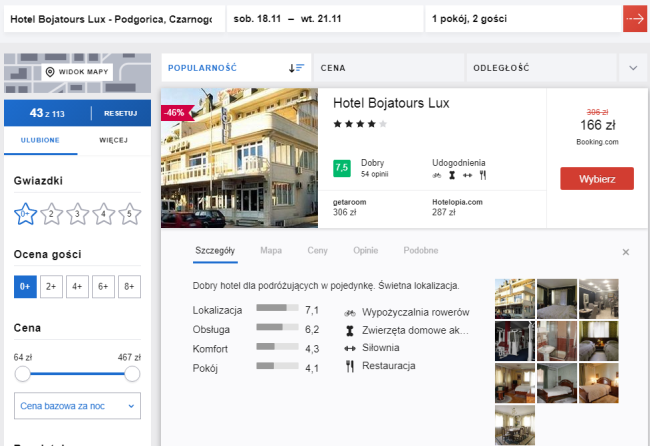Select the 3-star rating filter

(76, 213)
